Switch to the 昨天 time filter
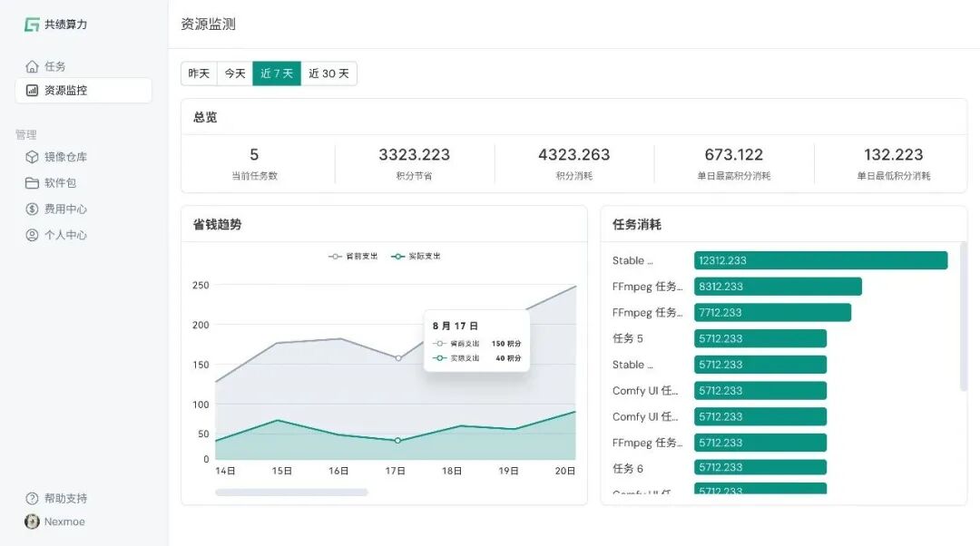The height and width of the screenshot is (546, 980). coord(198,73)
